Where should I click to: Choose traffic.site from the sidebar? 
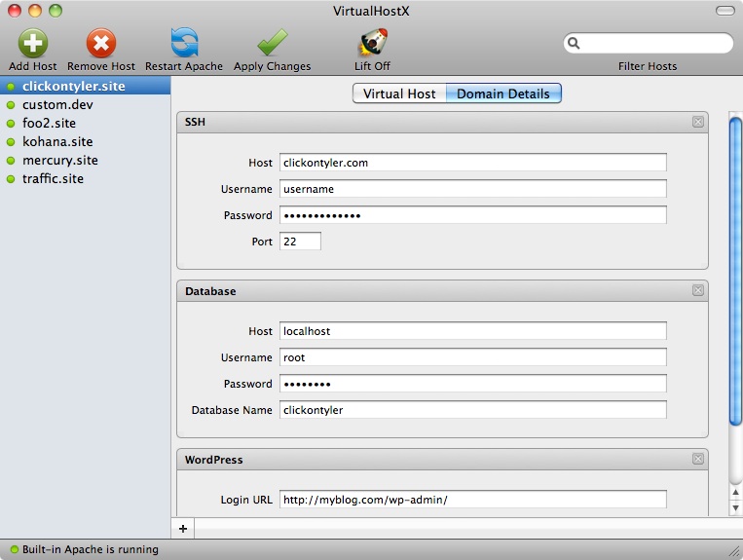pos(53,178)
